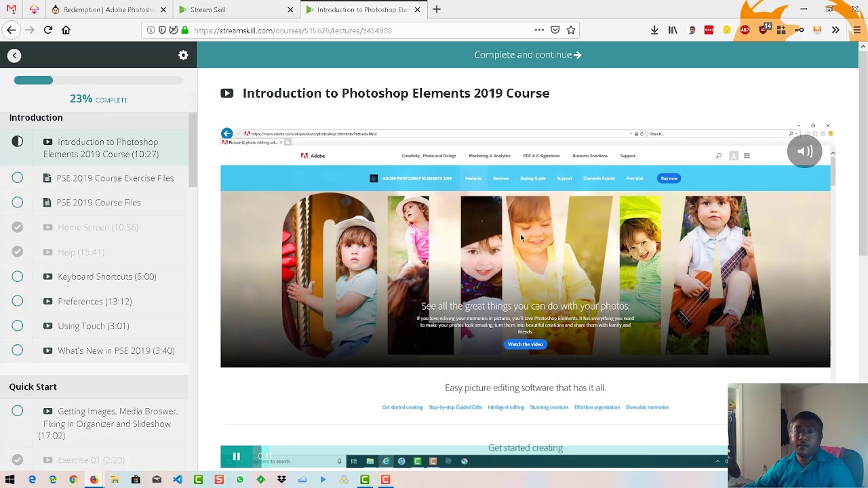Toggle completion circle for PSE 2019 Course Files
Screen dimensions: 868x488
pos(18,202)
